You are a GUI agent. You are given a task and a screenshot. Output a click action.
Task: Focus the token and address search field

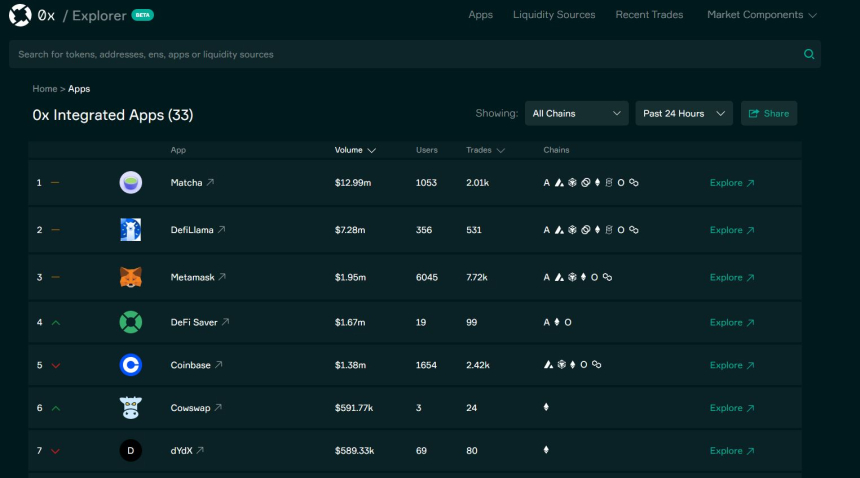click(400, 54)
